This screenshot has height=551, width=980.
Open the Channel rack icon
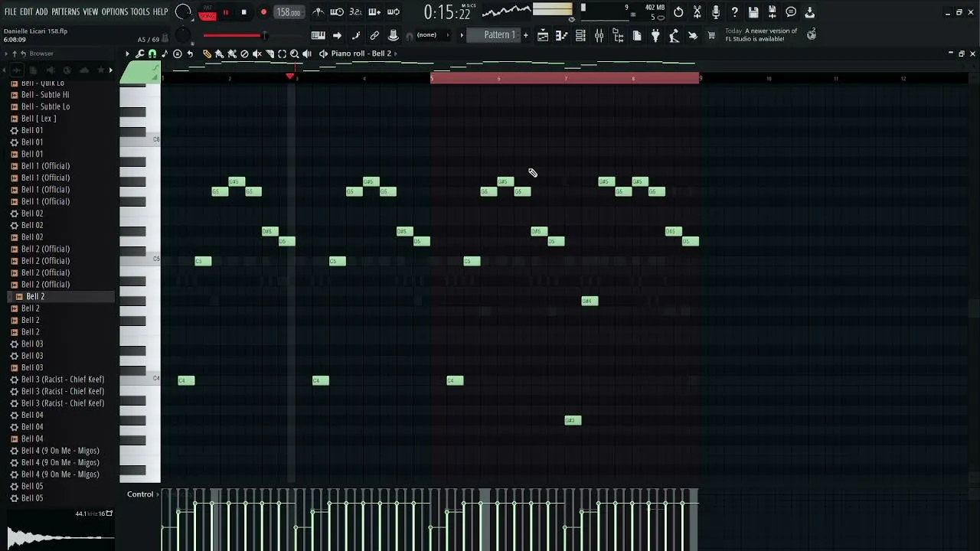(x=580, y=35)
